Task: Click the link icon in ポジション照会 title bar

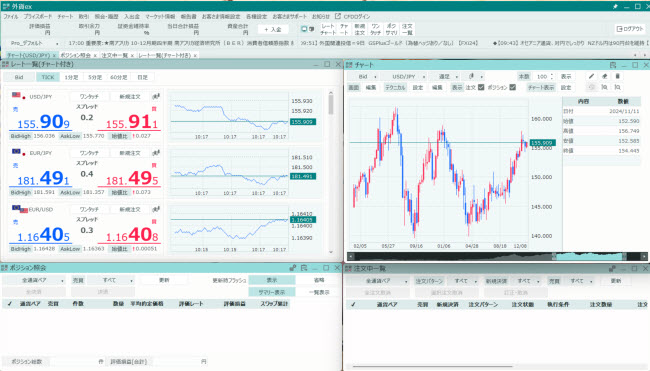Action: [293, 268]
